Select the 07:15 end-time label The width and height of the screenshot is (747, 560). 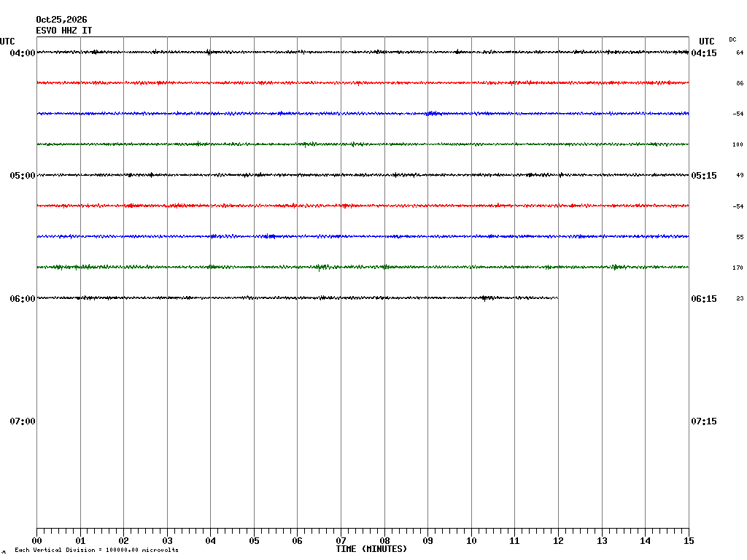[x=704, y=421]
